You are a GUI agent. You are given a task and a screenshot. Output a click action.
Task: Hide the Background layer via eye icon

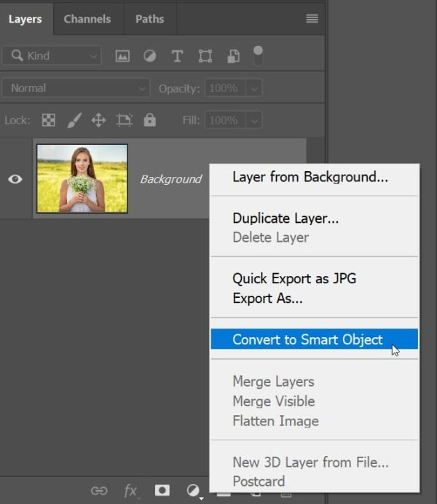point(15,179)
